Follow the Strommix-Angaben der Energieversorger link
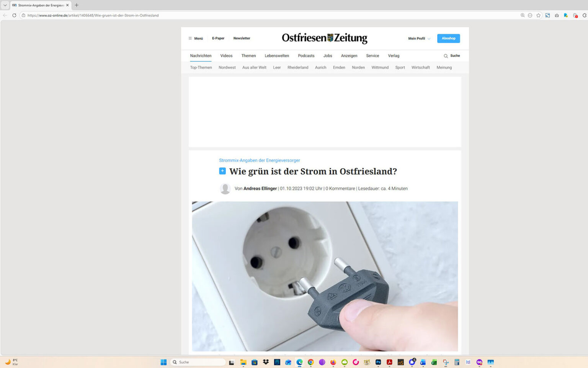 click(259, 160)
